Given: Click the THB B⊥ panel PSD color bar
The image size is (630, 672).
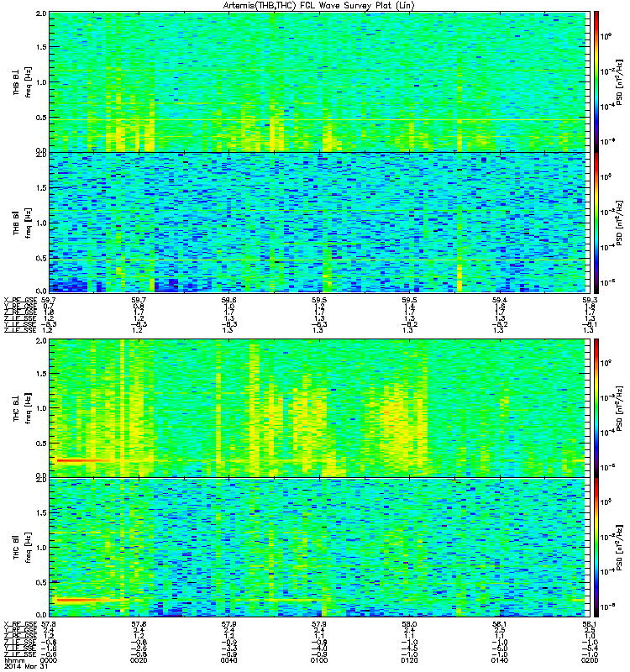Looking at the screenshot, I should [596, 81].
